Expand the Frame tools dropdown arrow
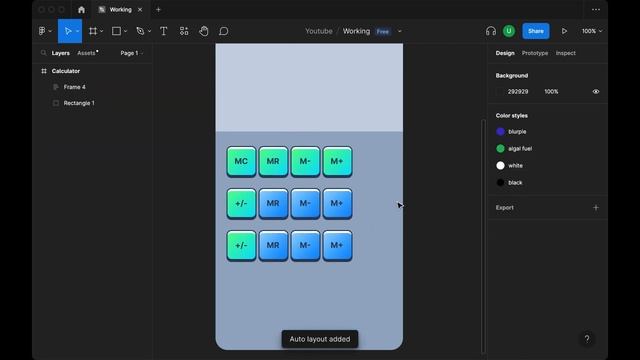 (x=101, y=31)
